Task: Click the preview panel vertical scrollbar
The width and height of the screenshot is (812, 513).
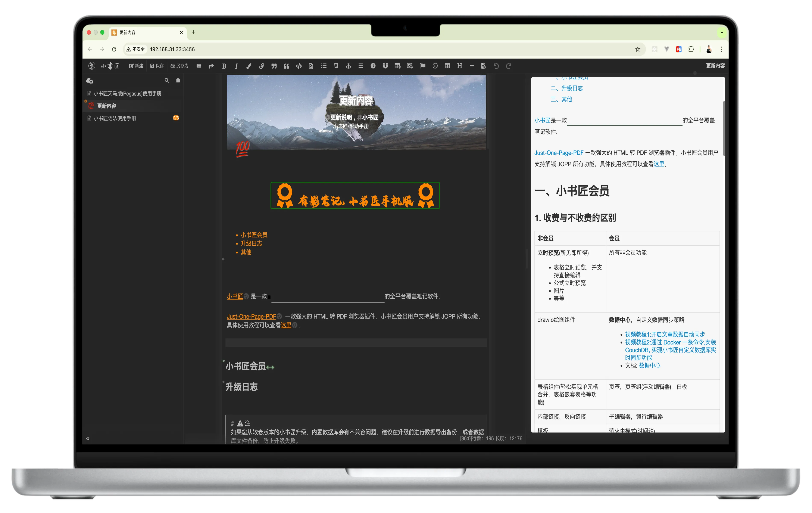Action: coord(724,128)
